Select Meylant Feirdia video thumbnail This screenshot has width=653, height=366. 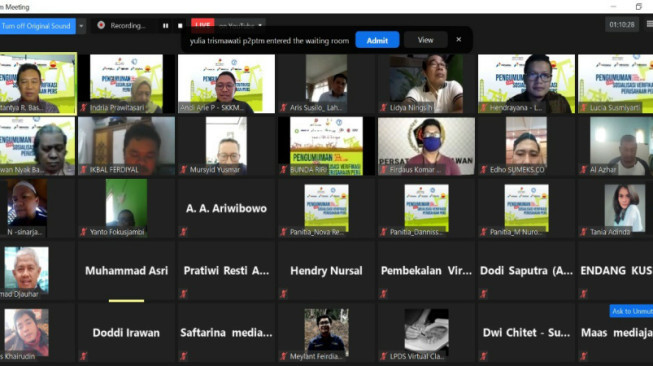point(326,332)
